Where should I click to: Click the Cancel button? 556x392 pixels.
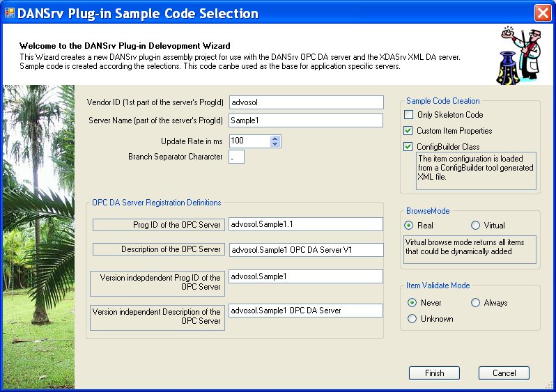click(x=504, y=373)
